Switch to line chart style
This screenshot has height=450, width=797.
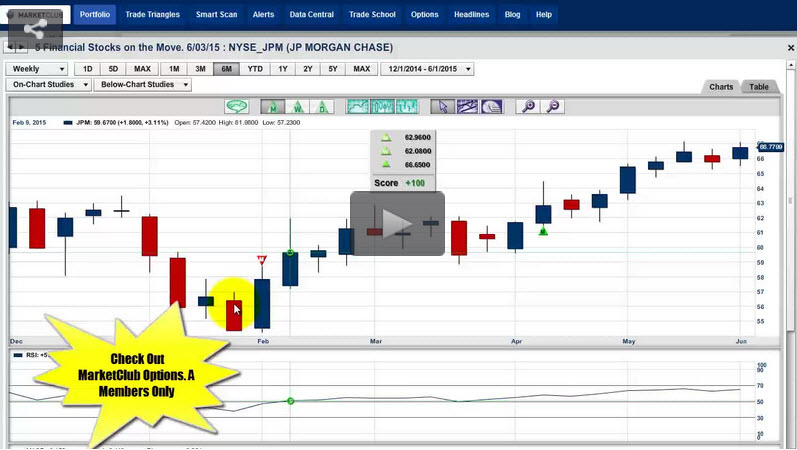point(357,106)
